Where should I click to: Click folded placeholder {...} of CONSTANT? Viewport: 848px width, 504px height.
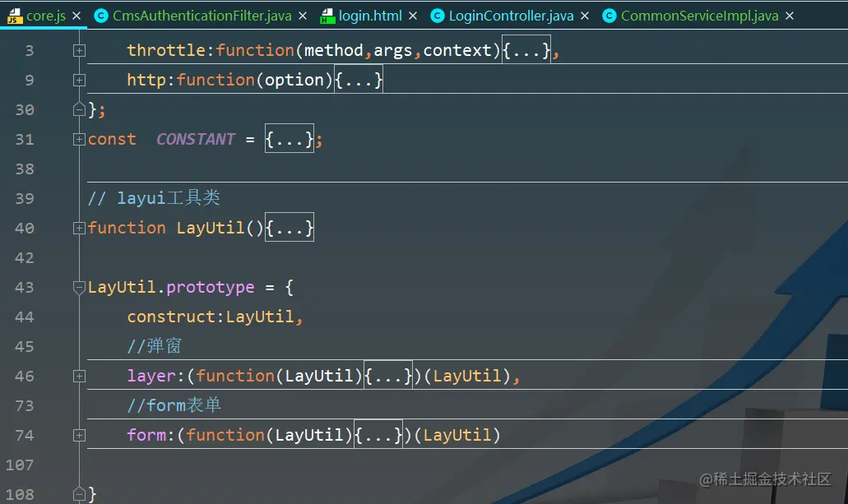coord(290,139)
